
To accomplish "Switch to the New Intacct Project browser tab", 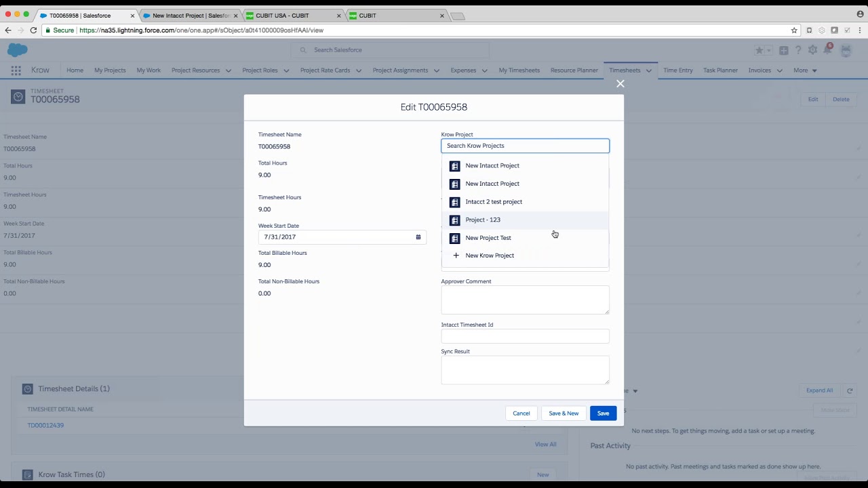I will click(x=190, y=16).
